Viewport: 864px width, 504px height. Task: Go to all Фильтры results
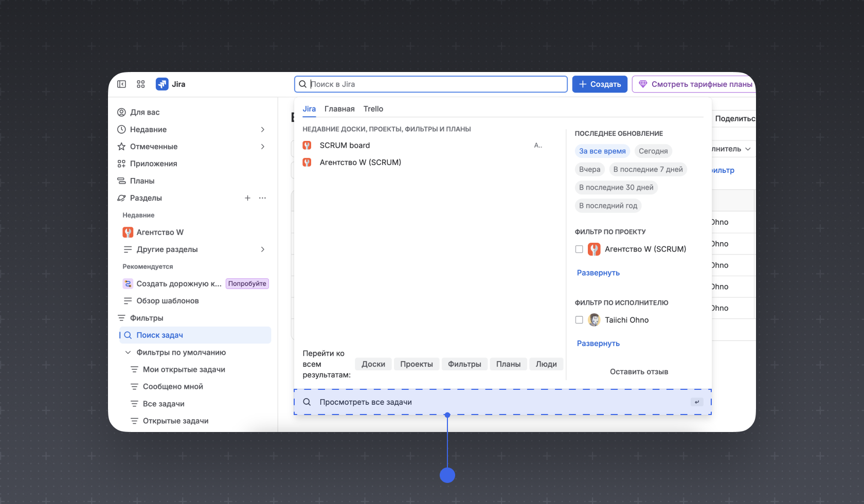pos(464,364)
